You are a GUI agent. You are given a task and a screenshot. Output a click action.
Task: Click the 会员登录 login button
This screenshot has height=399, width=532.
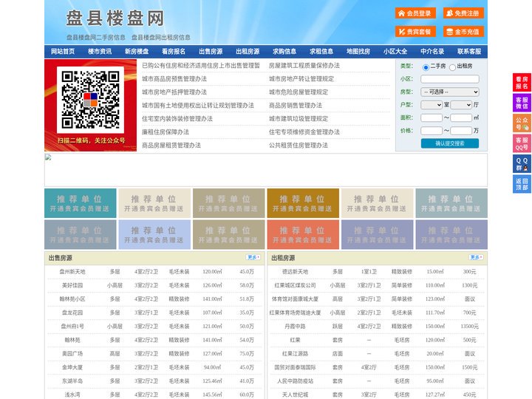point(415,13)
